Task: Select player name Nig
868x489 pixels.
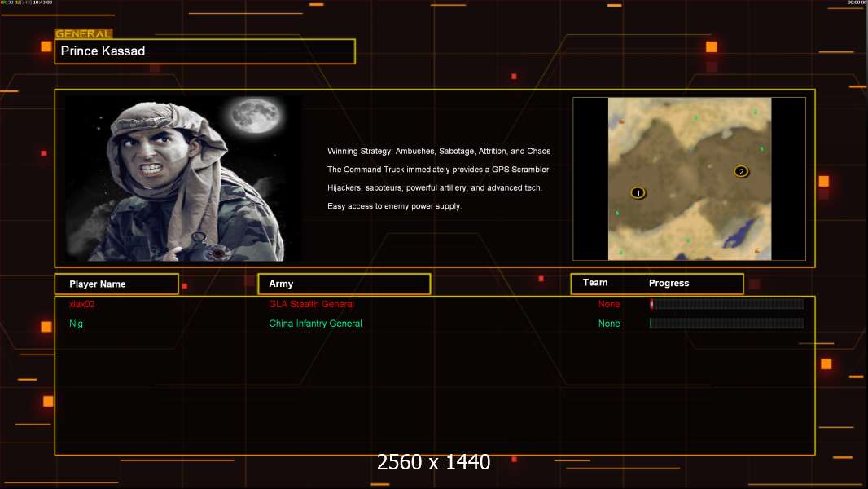Action: pos(76,324)
